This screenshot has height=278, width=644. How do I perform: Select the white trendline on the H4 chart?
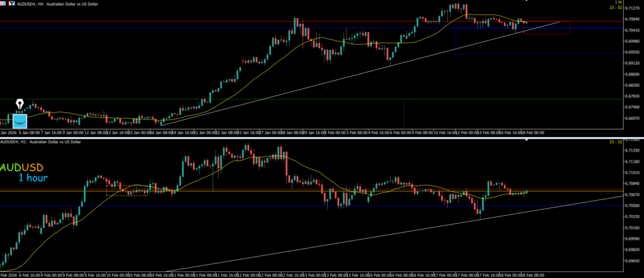tap(314, 84)
